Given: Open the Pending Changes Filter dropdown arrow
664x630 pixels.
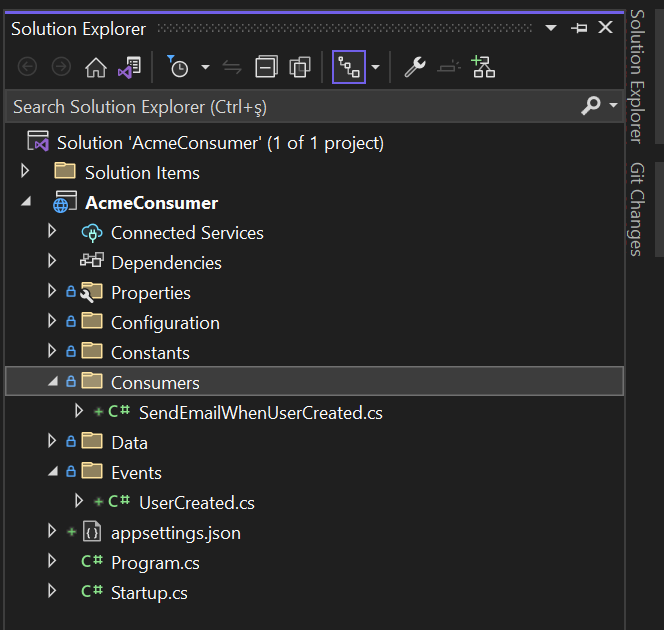Looking at the screenshot, I should tap(205, 67).
